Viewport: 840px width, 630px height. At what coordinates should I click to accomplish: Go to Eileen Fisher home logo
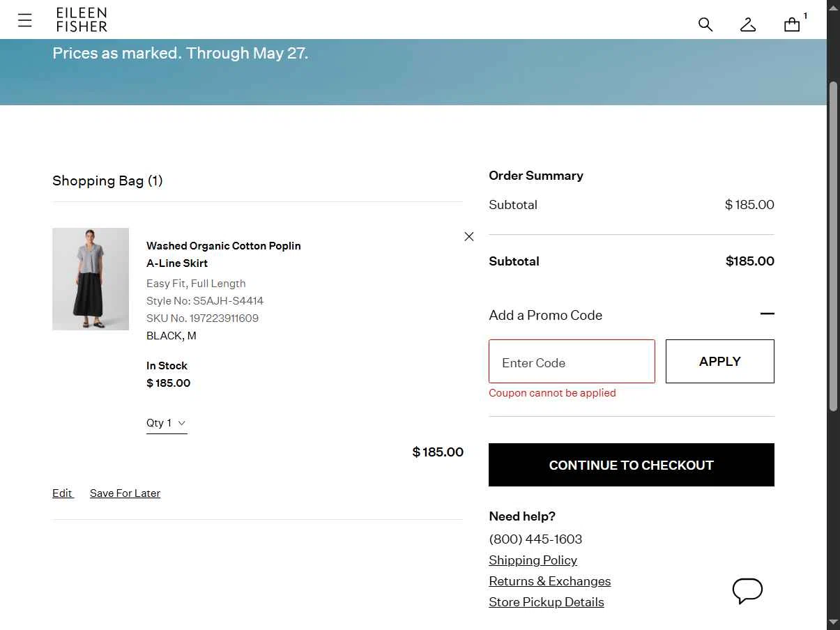click(82, 20)
